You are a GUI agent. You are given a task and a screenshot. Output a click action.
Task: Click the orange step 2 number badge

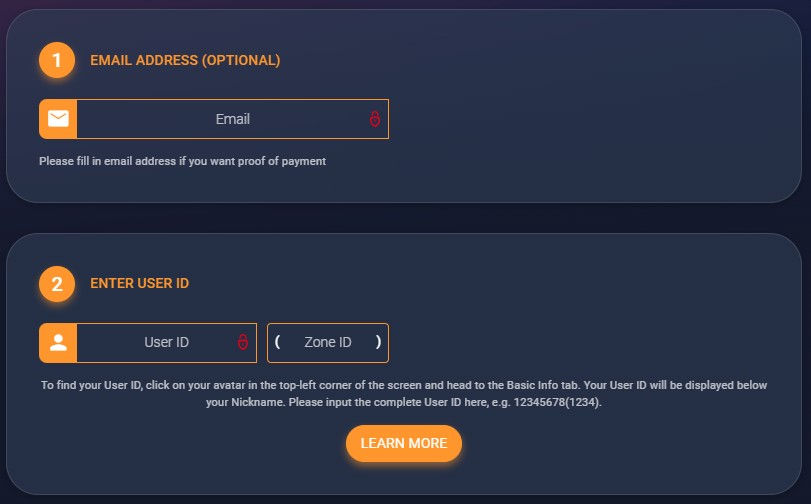57,284
